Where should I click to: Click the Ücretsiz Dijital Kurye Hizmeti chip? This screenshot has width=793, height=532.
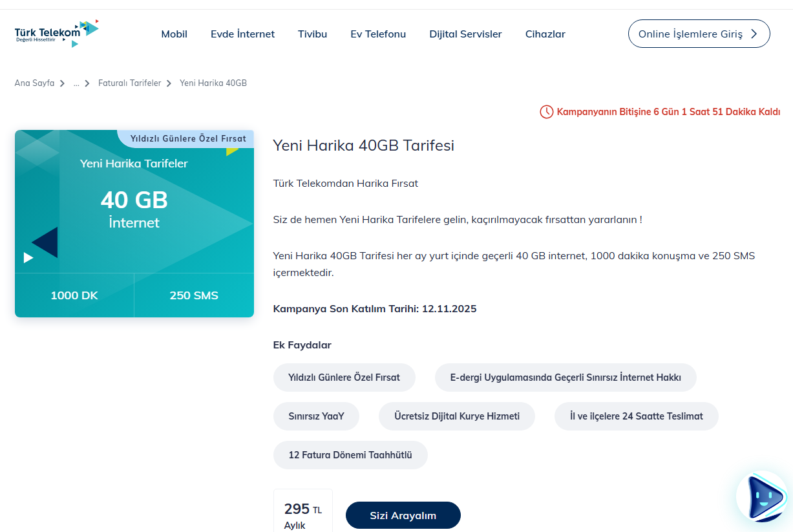[456, 416]
